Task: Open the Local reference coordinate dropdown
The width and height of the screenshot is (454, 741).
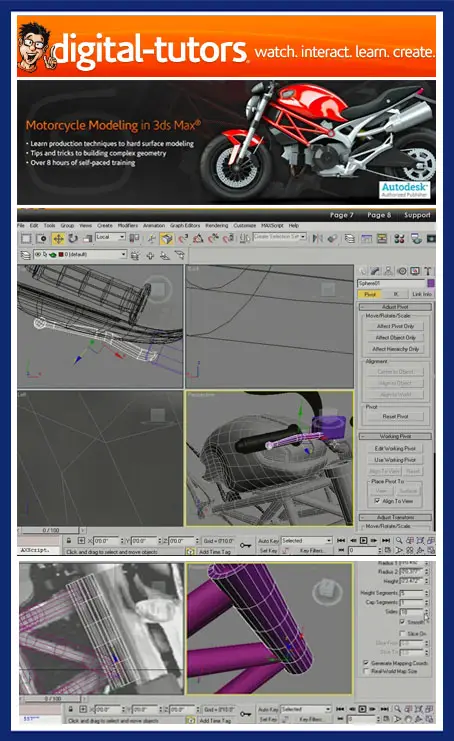Action: [111, 237]
